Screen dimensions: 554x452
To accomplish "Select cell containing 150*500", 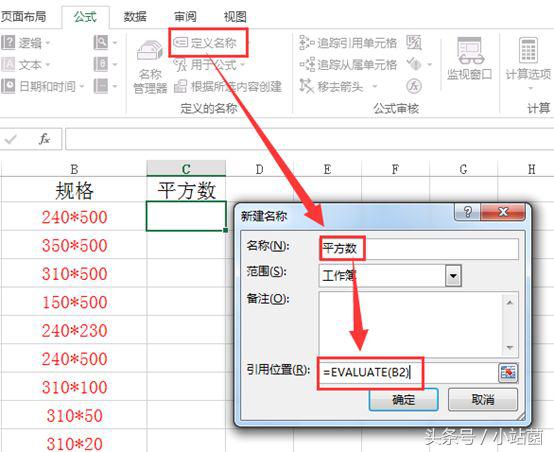I will (74, 302).
